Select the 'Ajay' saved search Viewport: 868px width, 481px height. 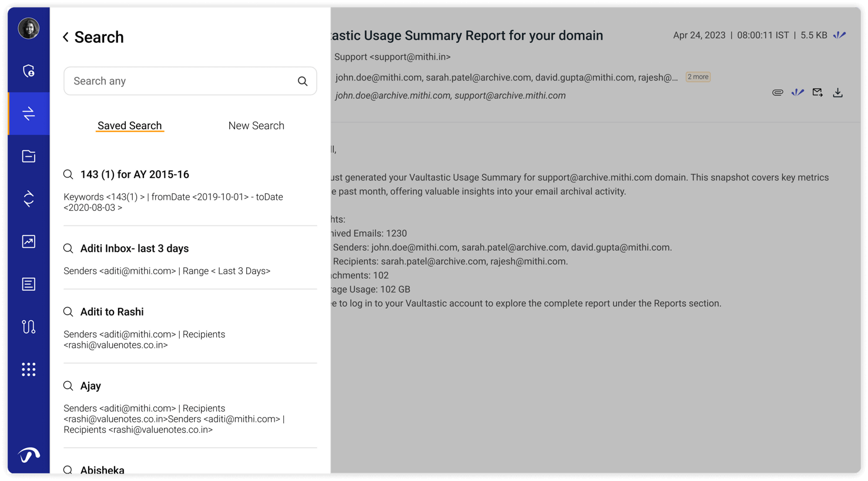[91, 386]
